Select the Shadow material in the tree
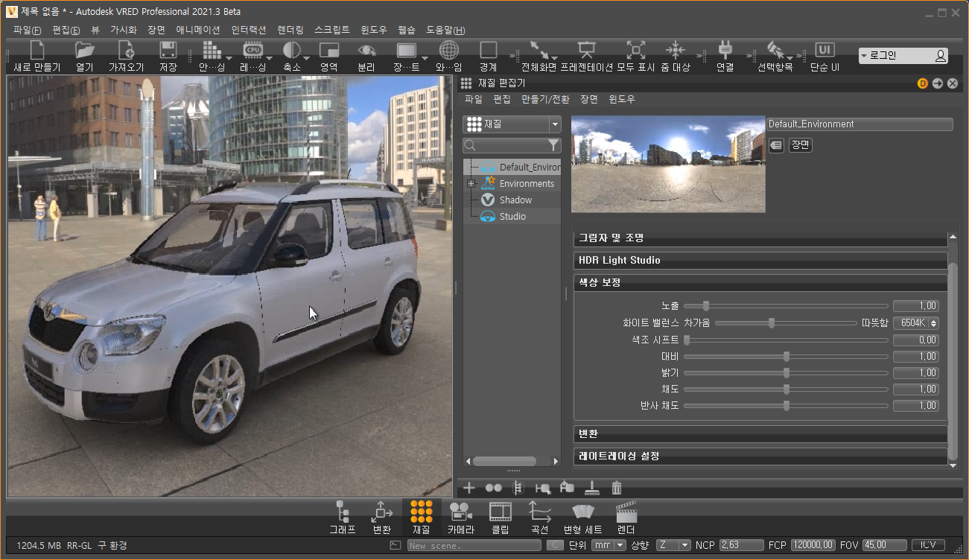 click(515, 200)
